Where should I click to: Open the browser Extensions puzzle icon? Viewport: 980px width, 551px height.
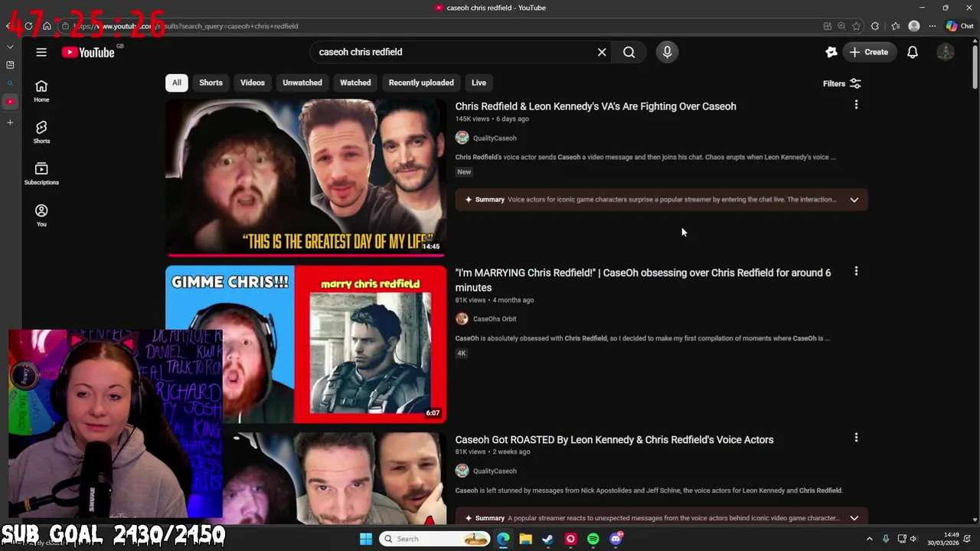click(875, 26)
